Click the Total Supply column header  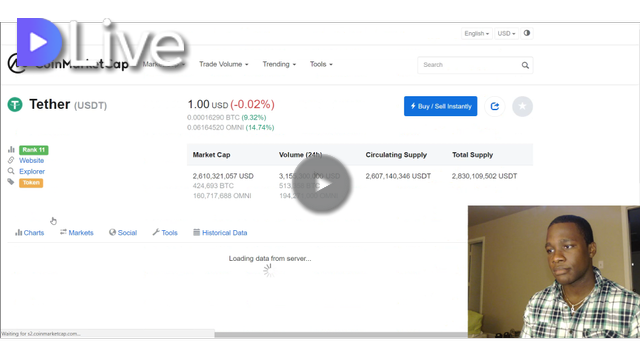tap(472, 155)
